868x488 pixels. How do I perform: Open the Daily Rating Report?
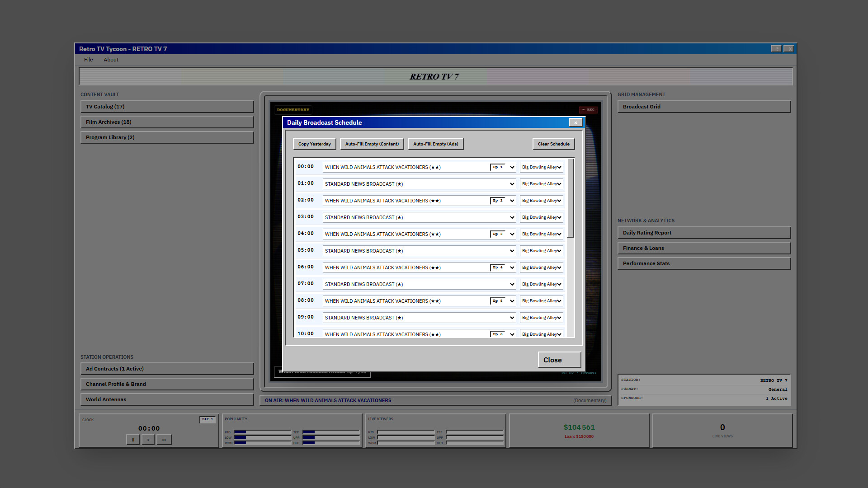pos(704,233)
